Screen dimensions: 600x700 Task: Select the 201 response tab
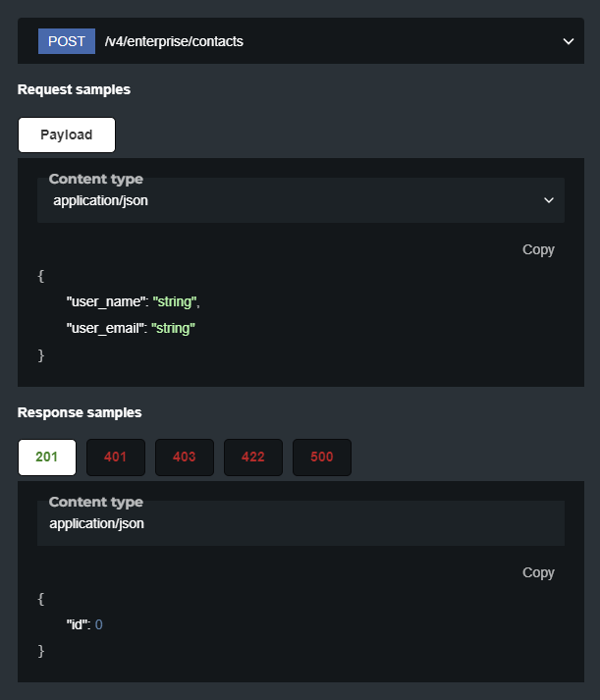pyautogui.click(x=47, y=458)
